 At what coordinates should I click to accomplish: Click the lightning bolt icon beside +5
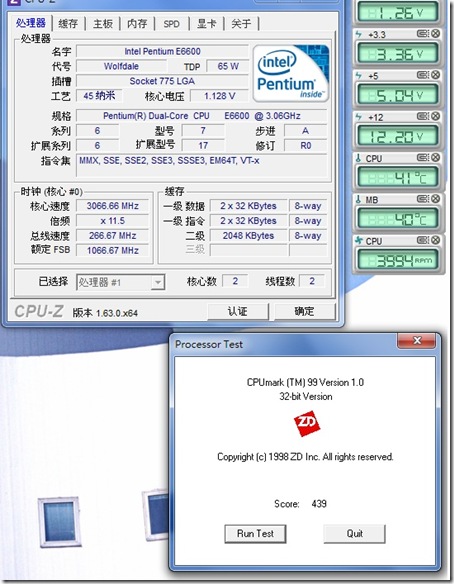pyautogui.click(x=359, y=76)
